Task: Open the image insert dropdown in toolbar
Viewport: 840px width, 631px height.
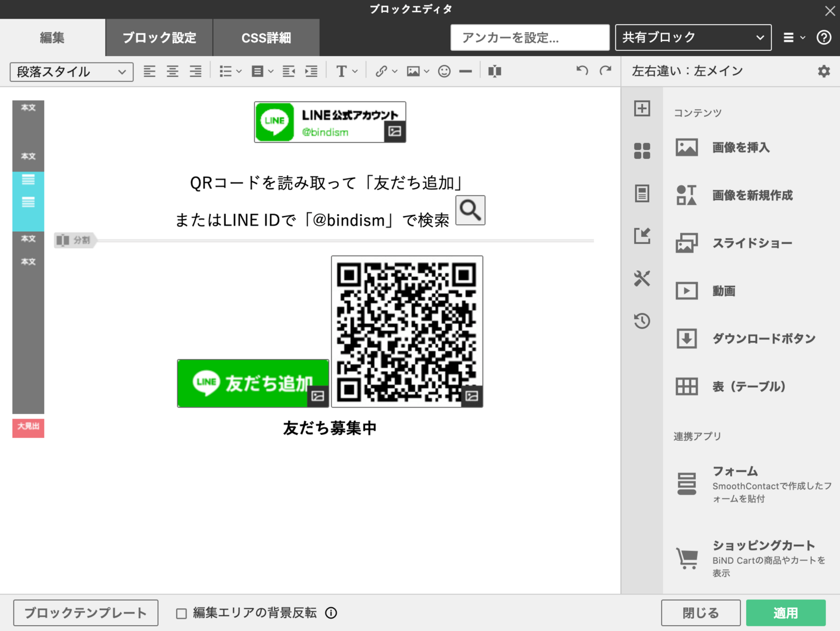Action: [x=418, y=71]
